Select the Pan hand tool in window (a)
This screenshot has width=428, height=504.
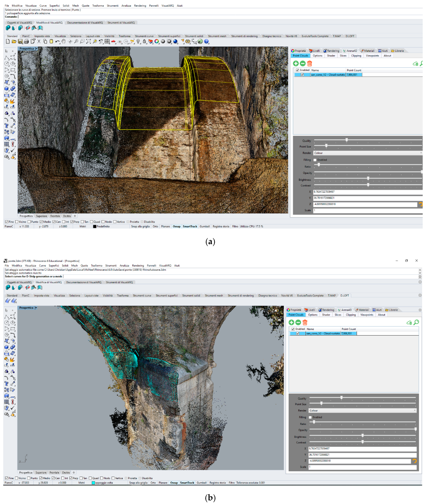[x=64, y=41]
